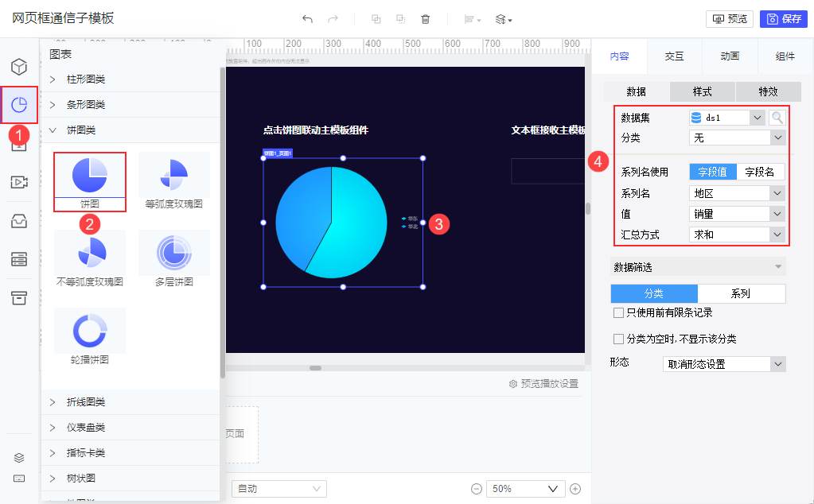Open the 值 销量 dropdown
Viewport: 814px width, 504px height.
point(737,214)
